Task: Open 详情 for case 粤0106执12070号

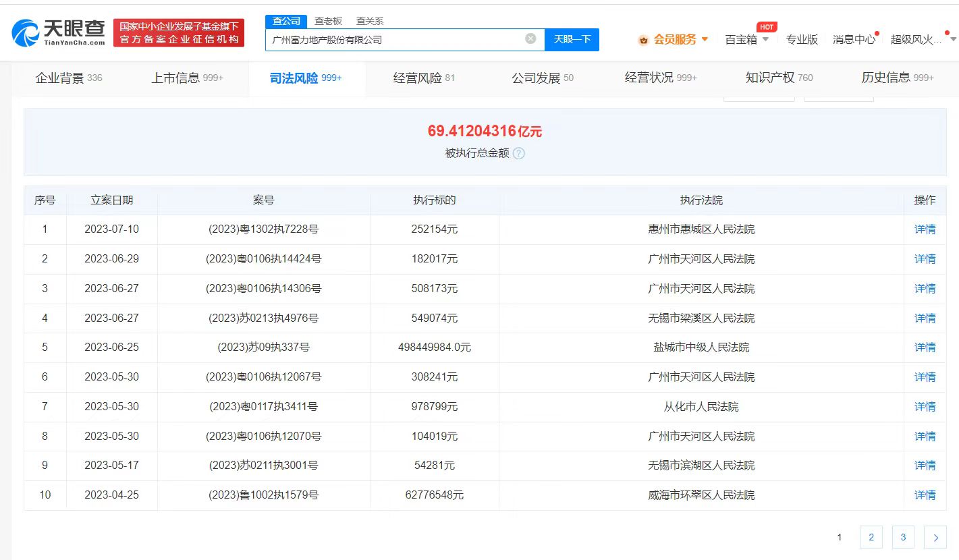Action: (925, 437)
